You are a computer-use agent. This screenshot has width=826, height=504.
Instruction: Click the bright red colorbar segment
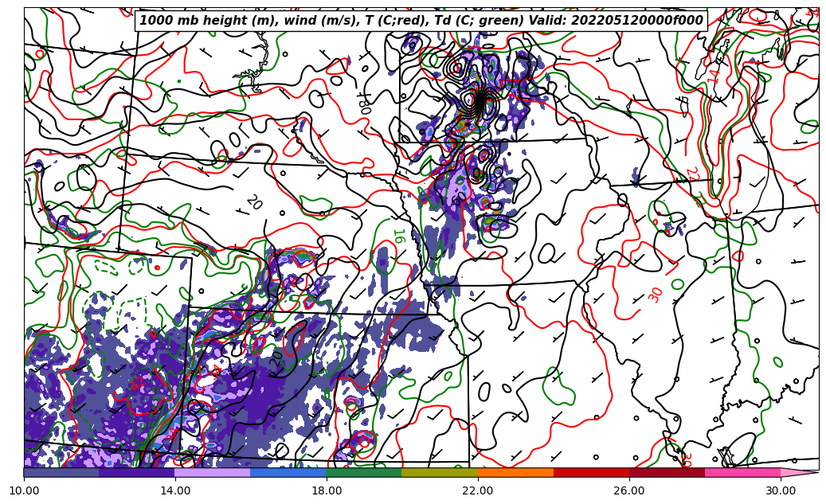(591, 472)
